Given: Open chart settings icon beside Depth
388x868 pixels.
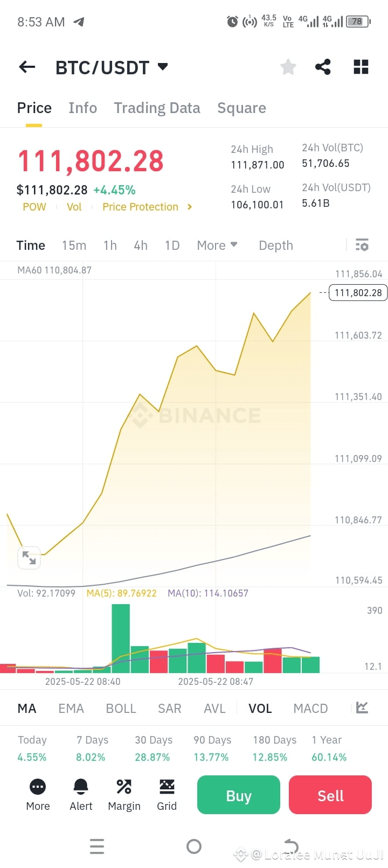Looking at the screenshot, I should click(x=362, y=245).
